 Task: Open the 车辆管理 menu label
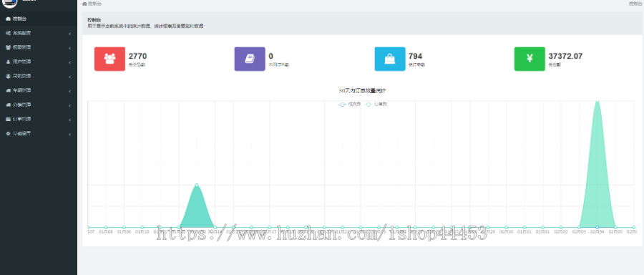click(x=21, y=91)
